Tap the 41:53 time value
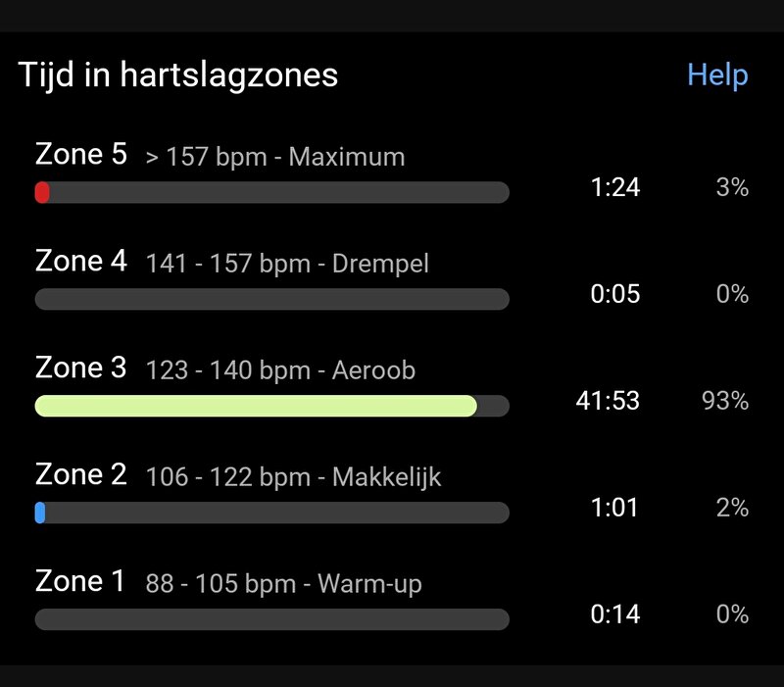The image size is (784, 687). (x=608, y=401)
